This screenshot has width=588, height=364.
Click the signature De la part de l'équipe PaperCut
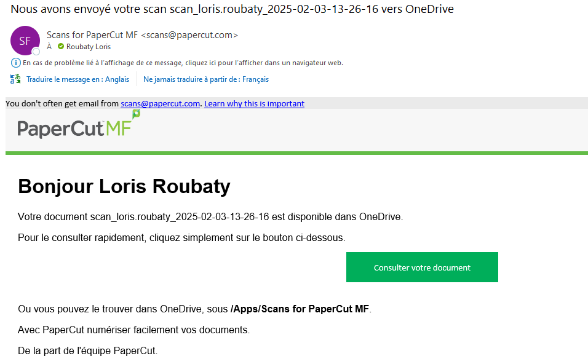(88, 351)
